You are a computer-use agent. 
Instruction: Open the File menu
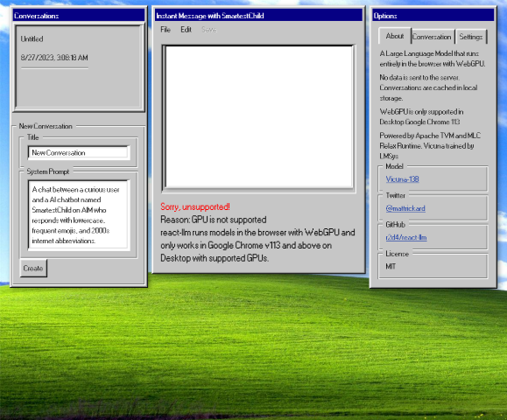pos(165,30)
